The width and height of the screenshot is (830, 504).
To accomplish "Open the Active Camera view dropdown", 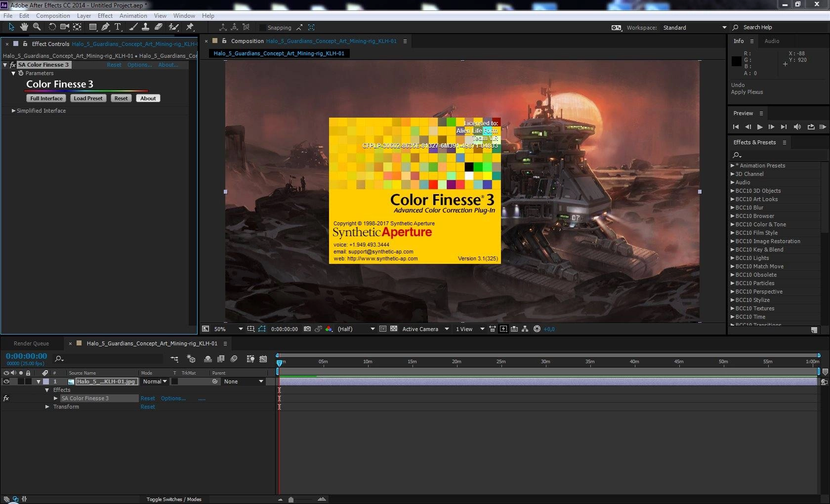I will pos(425,329).
